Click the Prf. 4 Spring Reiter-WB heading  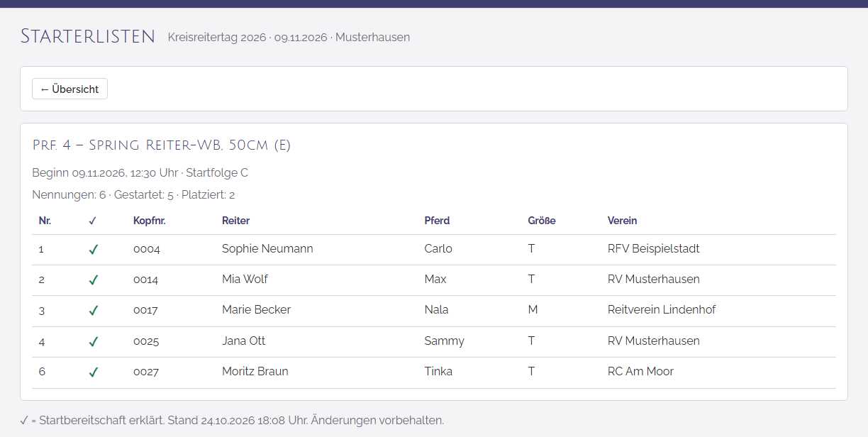(x=162, y=145)
